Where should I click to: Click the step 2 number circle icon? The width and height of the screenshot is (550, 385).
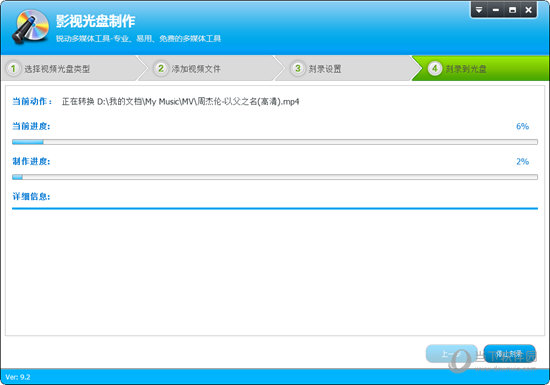pos(161,68)
